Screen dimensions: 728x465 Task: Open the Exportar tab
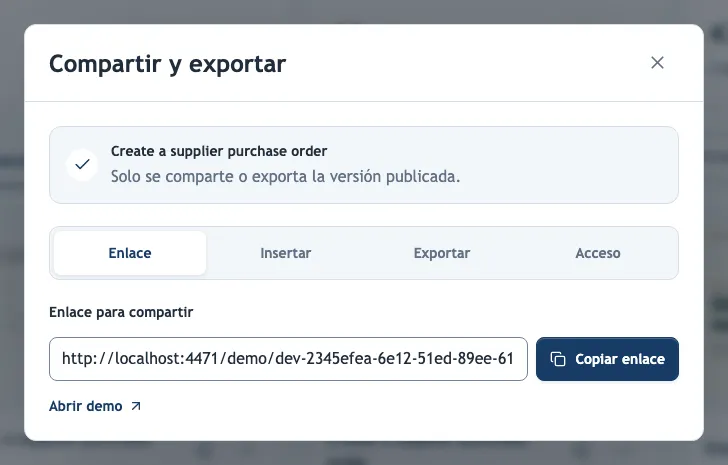point(442,253)
